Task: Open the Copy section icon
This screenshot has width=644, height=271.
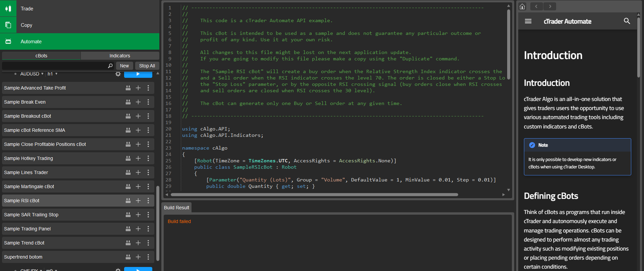Action: tap(8, 25)
